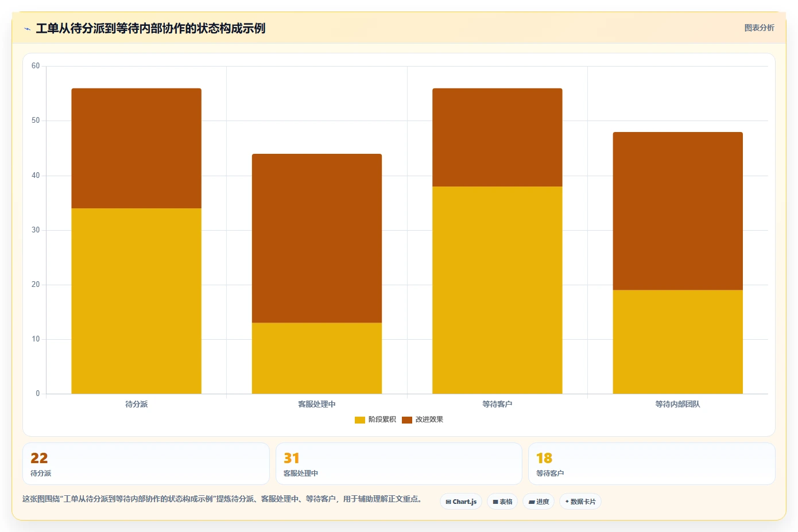Click the y-axis value 30
The image size is (798, 532).
tap(36, 230)
